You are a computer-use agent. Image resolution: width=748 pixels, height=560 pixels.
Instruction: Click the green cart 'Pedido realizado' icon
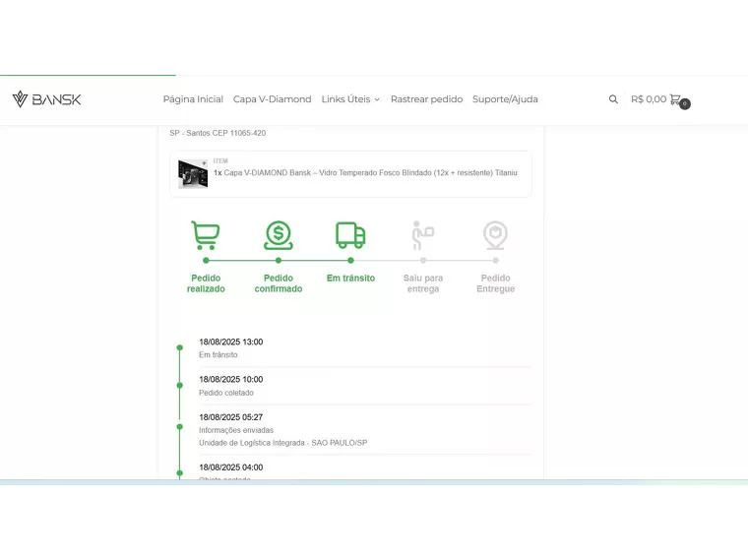pos(206,235)
